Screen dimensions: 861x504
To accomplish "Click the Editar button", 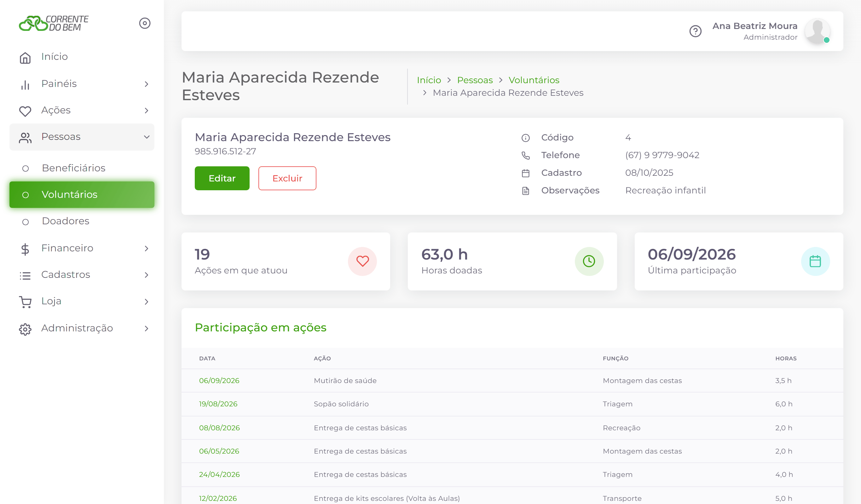I will (222, 178).
